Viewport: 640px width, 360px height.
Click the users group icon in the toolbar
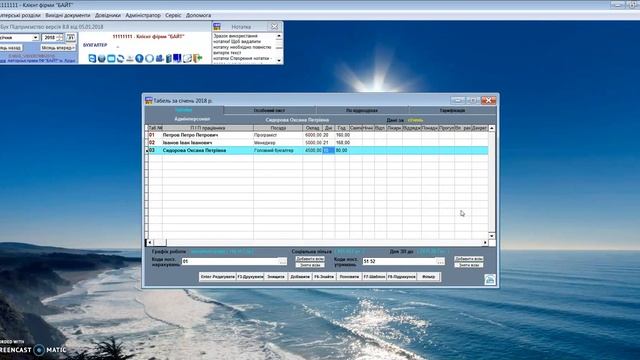[x=159, y=59]
